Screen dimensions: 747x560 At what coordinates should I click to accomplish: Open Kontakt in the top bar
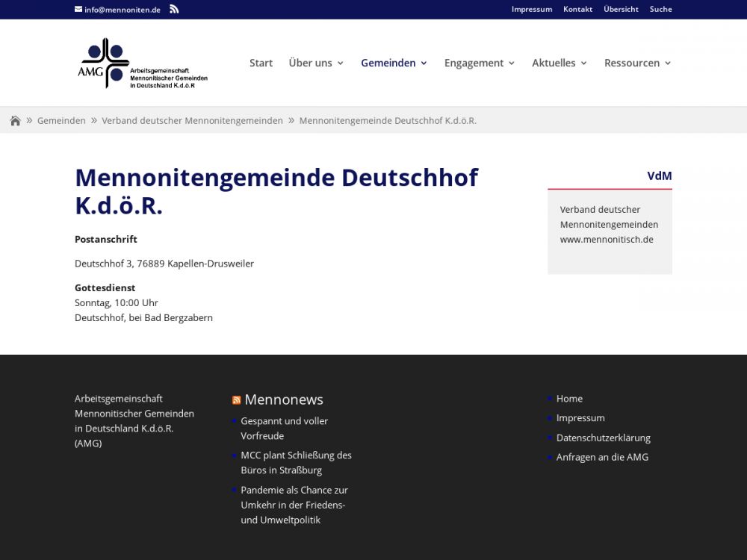point(577,9)
